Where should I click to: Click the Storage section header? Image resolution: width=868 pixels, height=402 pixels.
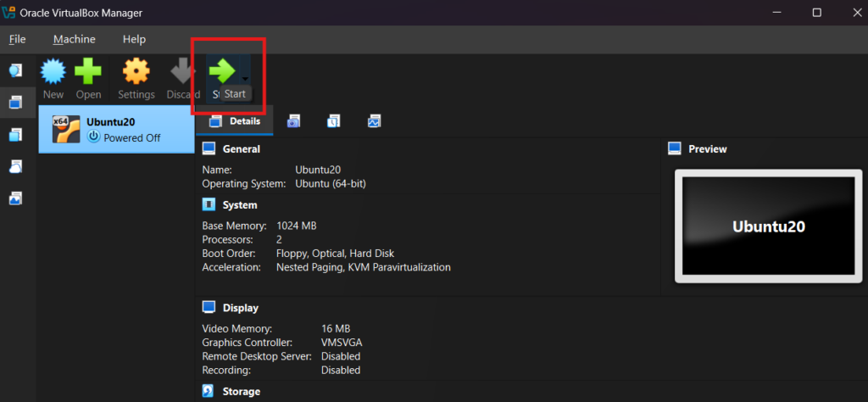point(242,392)
